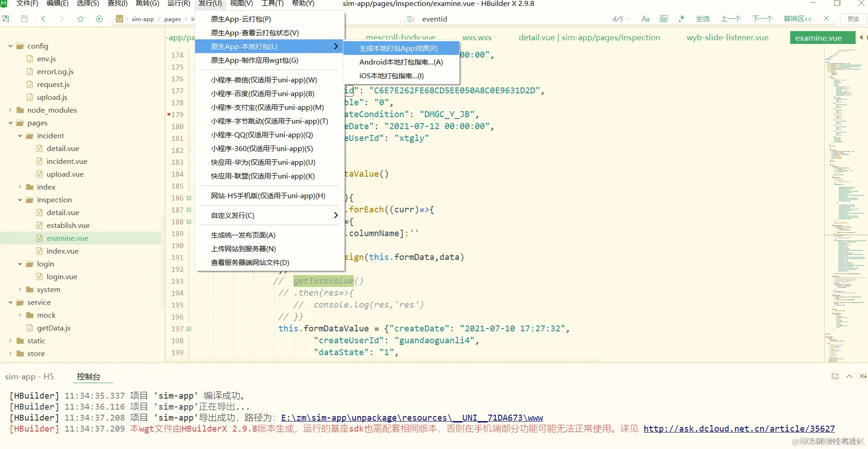Image resolution: width=868 pixels, height=449 pixels.
Task: Click the node_modules folder icon
Action: 20,110
